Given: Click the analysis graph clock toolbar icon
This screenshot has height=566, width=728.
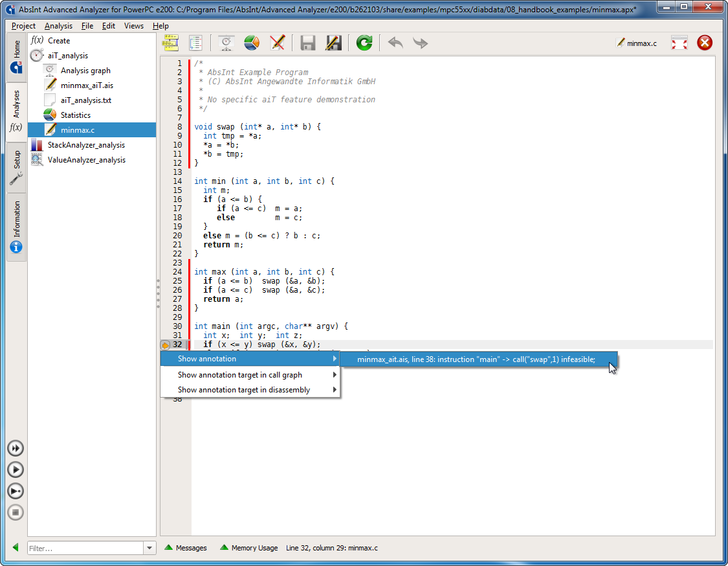Looking at the screenshot, I should click(x=226, y=43).
